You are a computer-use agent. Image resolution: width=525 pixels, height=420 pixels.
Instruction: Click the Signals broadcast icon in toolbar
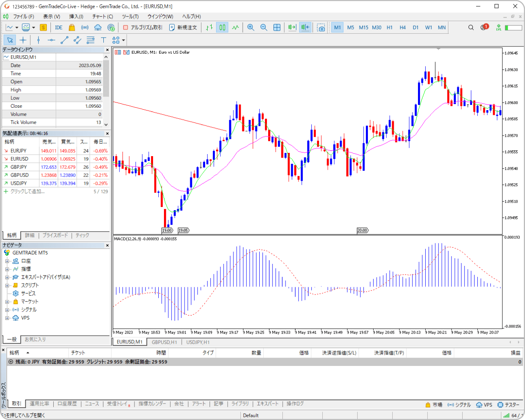click(x=85, y=27)
